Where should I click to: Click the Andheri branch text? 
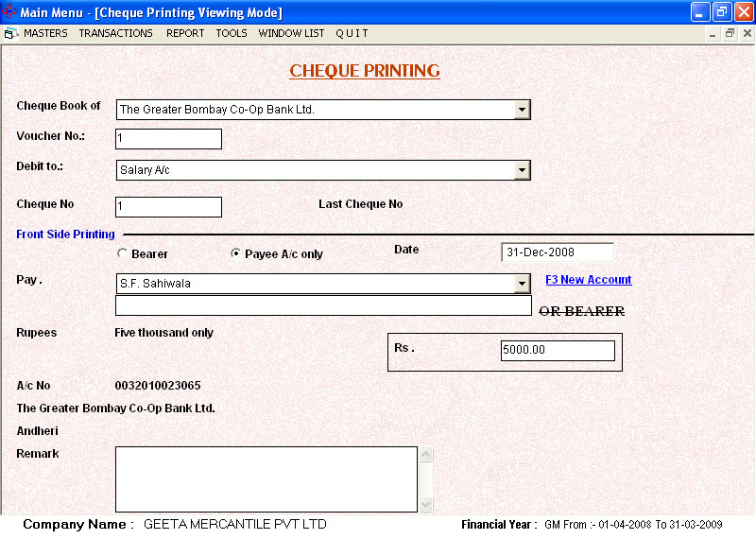pos(37,431)
